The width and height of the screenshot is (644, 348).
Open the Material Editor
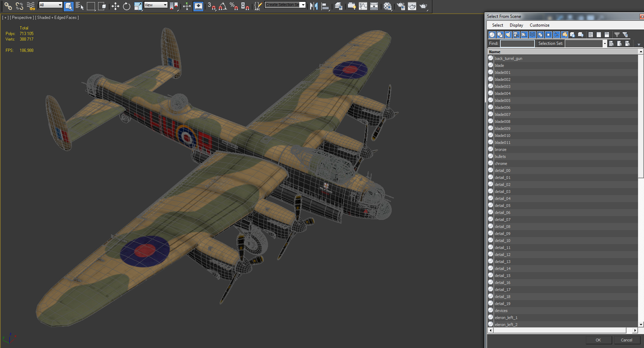pyautogui.click(x=387, y=6)
